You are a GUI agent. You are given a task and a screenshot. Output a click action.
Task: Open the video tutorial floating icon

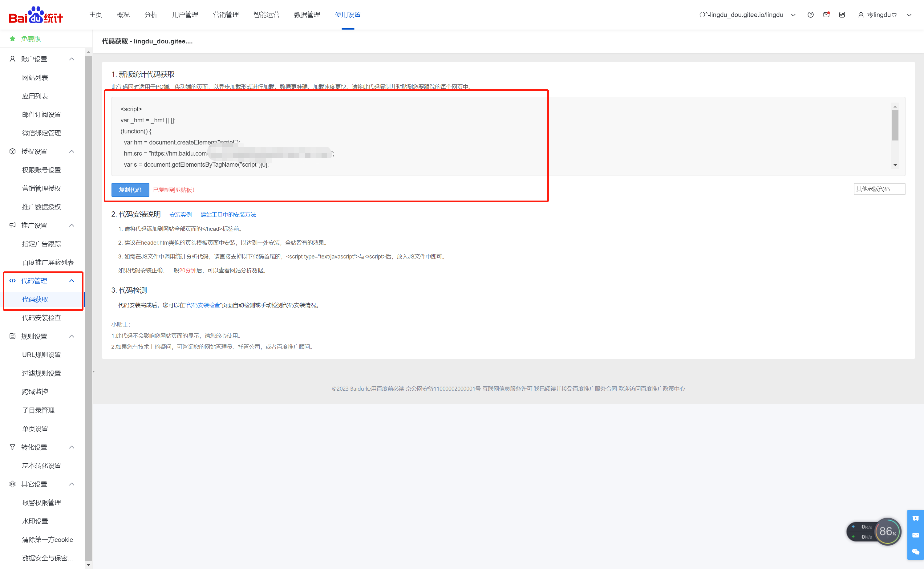point(916,518)
